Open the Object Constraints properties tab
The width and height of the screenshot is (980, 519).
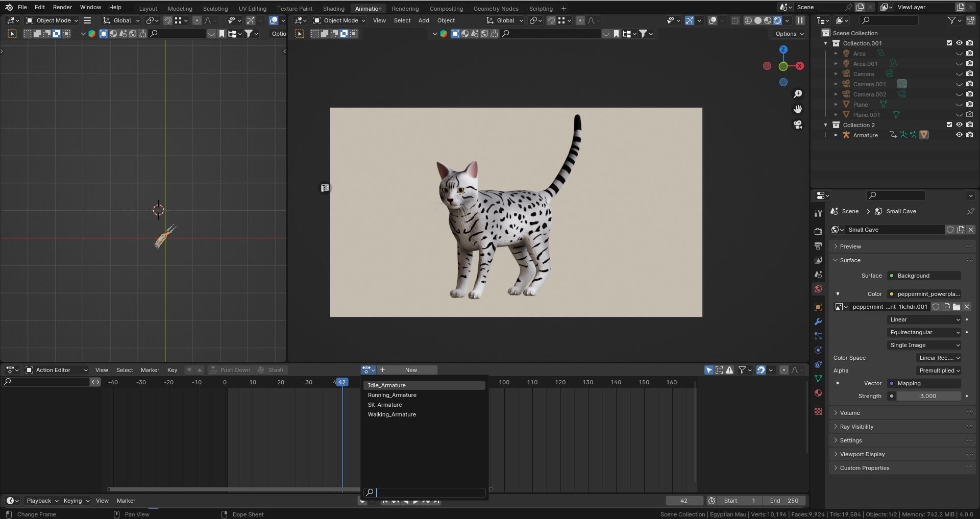[818, 364]
